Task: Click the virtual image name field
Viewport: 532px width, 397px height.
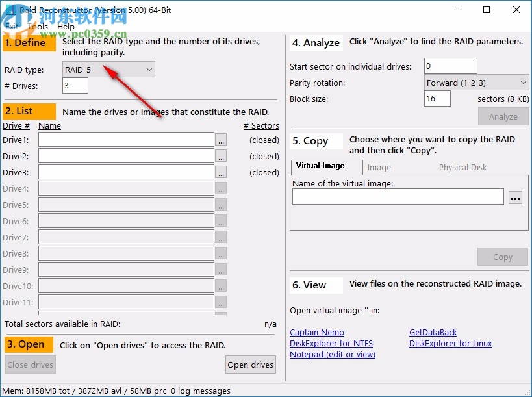Action: (x=398, y=197)
